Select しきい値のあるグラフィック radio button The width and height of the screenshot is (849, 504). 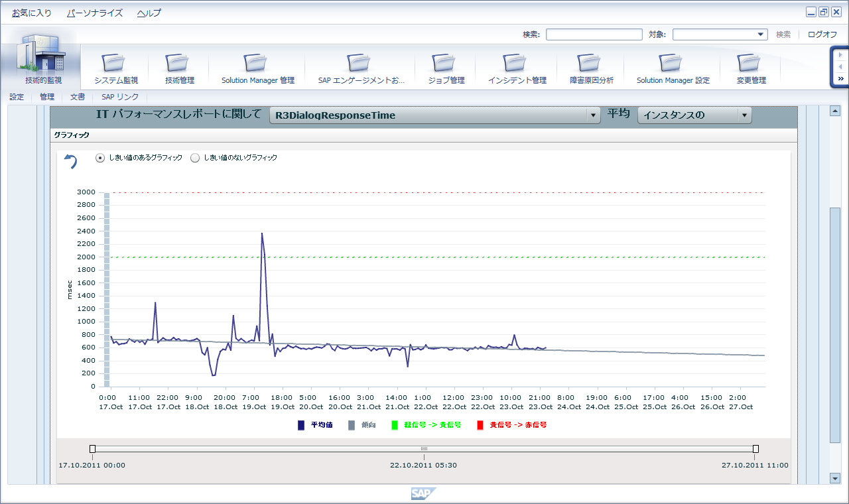tap(100, 158)
